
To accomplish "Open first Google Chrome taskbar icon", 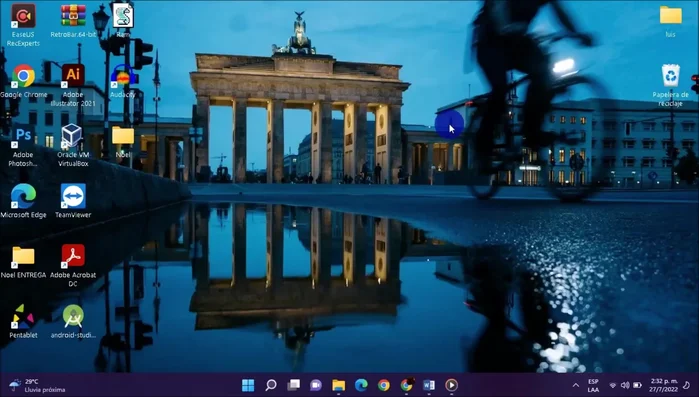I will pos(383,385).
